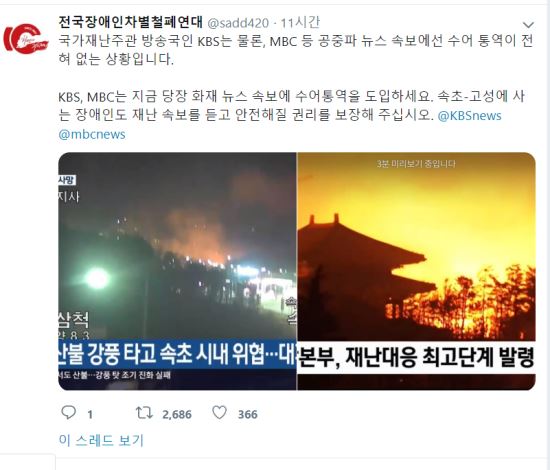The image size is (550, 470).
Task: Open the 11시간 timestamp link
Action: (300, 23)
